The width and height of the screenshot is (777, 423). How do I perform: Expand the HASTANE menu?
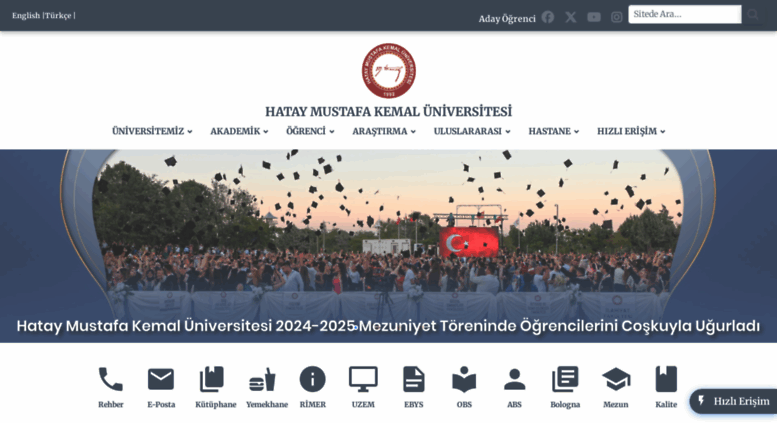(x=554, y=131)
